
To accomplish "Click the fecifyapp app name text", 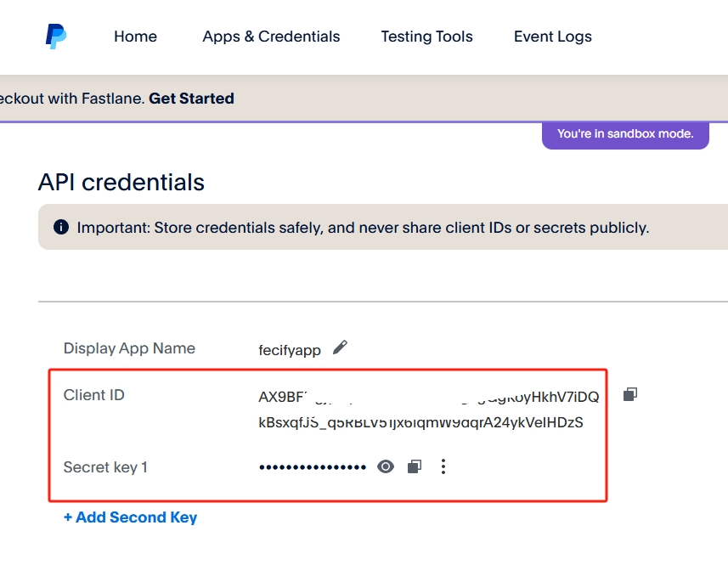I will tap(291, 349).
